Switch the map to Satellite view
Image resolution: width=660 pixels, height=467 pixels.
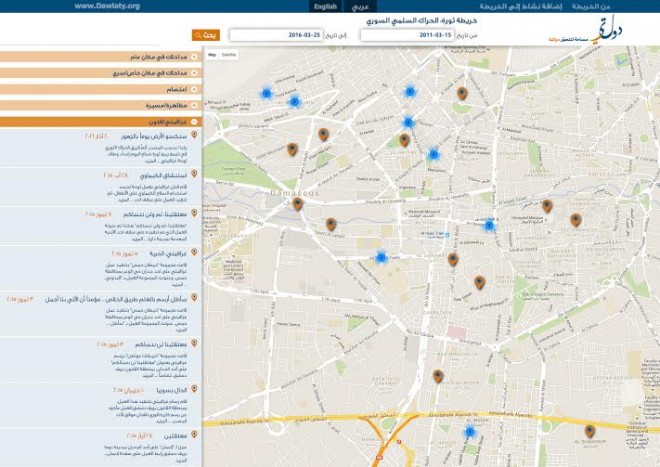pos(229,55)
